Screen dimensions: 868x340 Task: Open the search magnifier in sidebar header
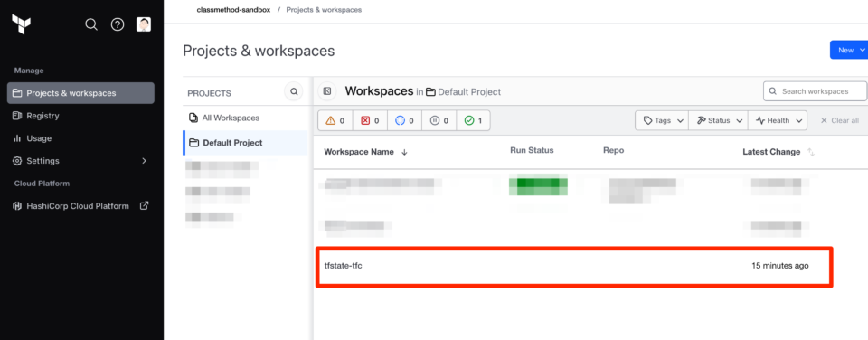[91, 24]
